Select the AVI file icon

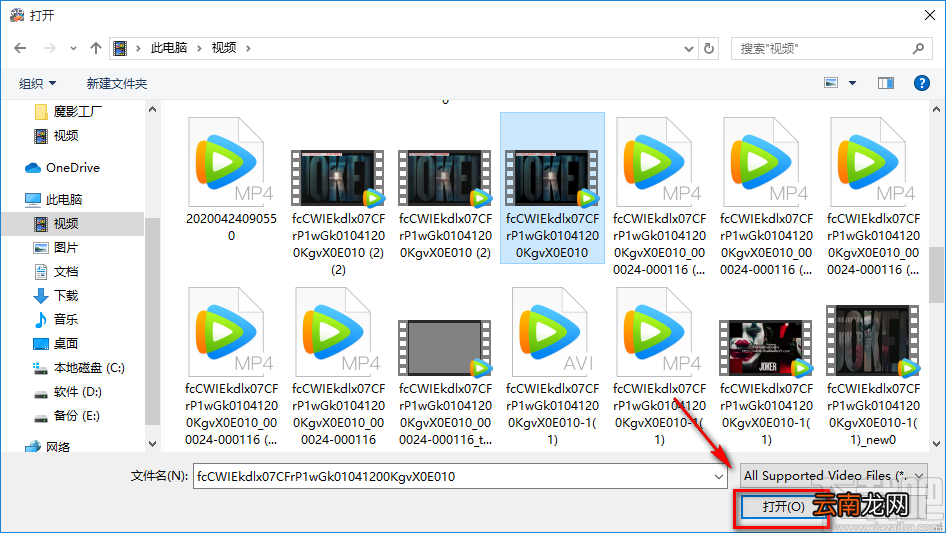coord(551,332)
